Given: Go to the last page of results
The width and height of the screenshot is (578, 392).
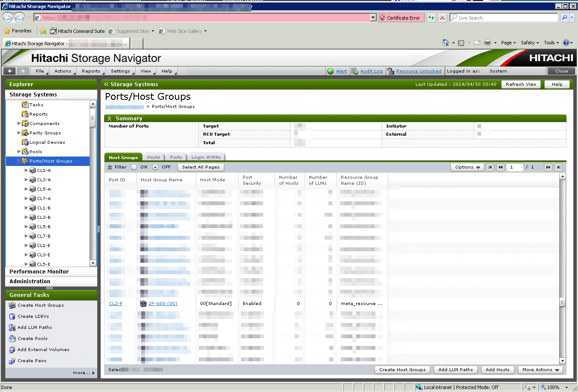Looking at the screenshot, I should (558, 167).
